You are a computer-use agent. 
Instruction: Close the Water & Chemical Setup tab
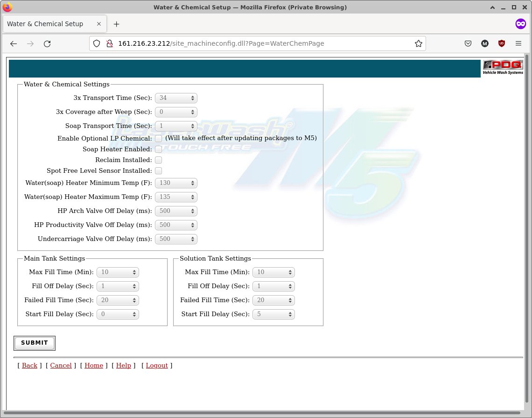tap(99, 24)
